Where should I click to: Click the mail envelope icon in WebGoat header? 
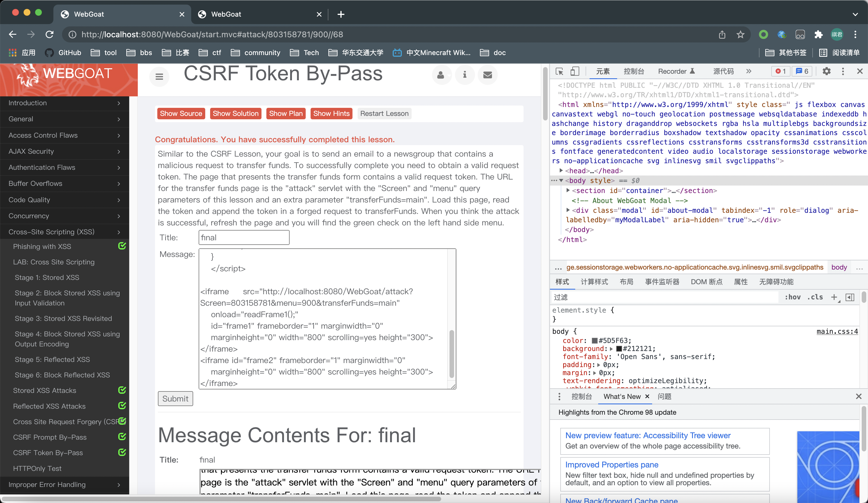click(487, 75)
